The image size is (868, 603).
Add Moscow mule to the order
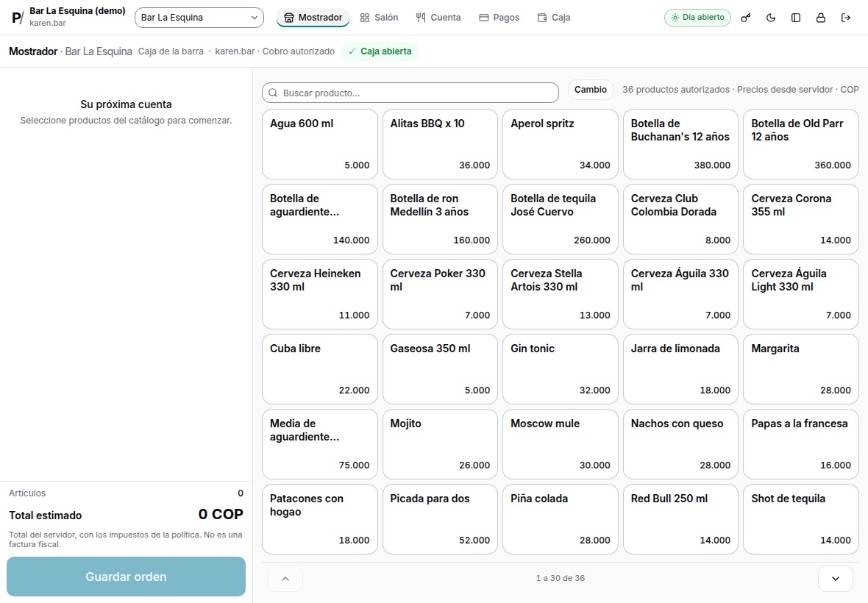point(561,444)
